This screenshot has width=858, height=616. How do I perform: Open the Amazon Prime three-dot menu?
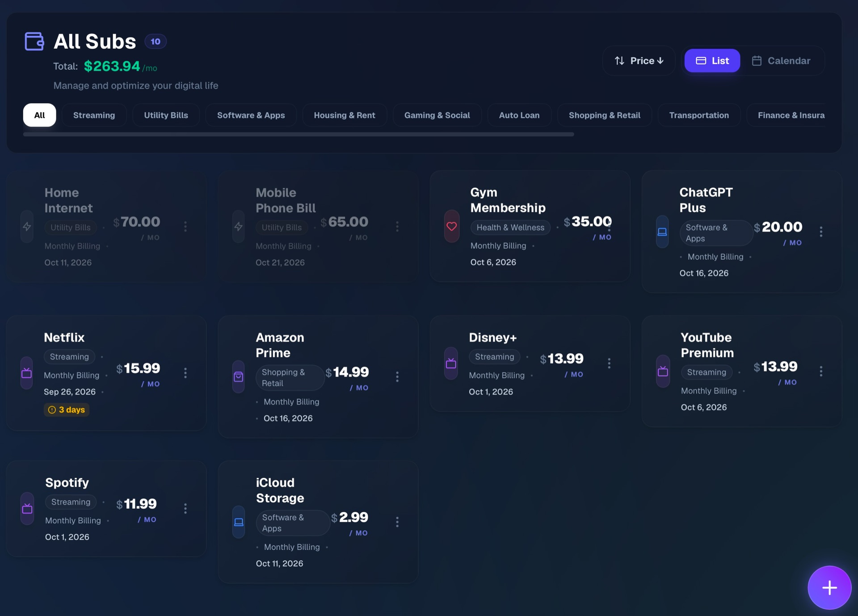click(x=397, y=377)
